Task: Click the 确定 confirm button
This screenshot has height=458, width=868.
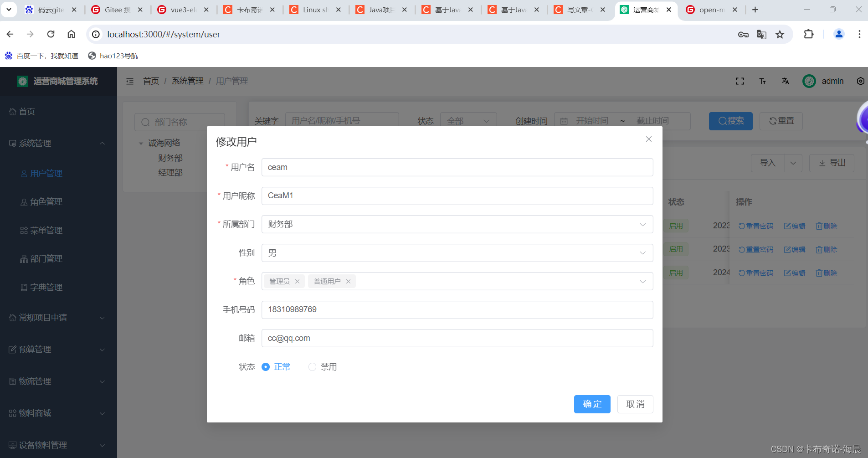Action: tap(592, 404)
